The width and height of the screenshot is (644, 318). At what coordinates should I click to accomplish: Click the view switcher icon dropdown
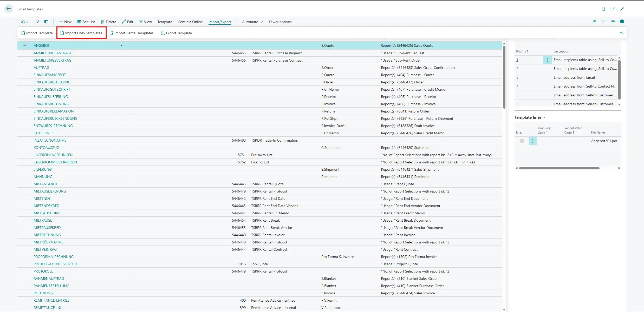pyautogui.click(x=25, y=22)
